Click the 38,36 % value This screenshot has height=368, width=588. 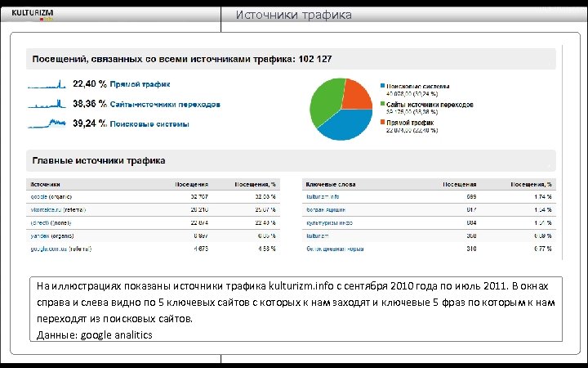pyautogui.click(x=90, y=104)
